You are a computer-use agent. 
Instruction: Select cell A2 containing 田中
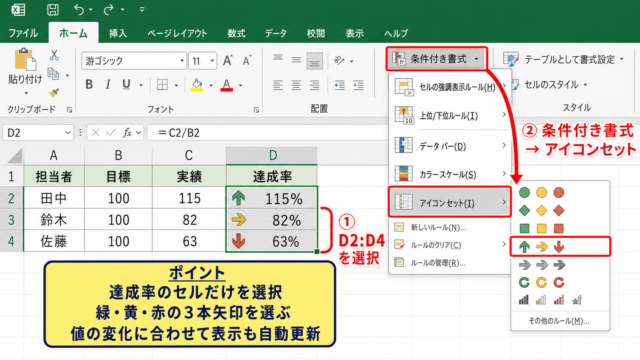pyautogui.click(x=54, y=198)
